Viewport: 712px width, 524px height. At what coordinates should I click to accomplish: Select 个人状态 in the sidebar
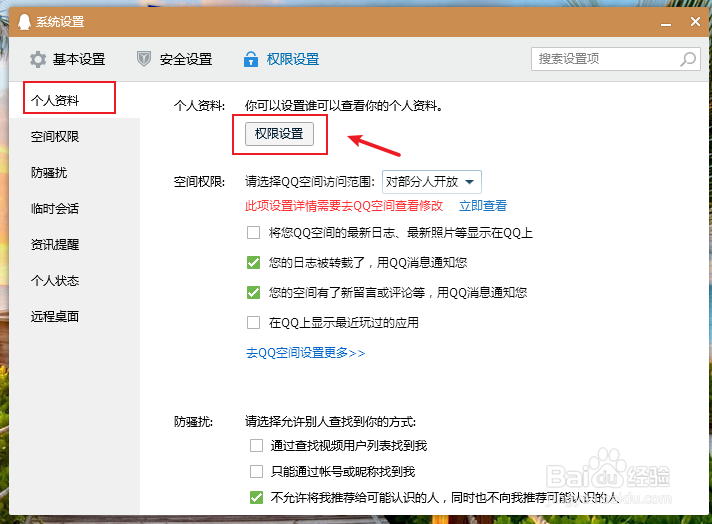tap(55, 281)
